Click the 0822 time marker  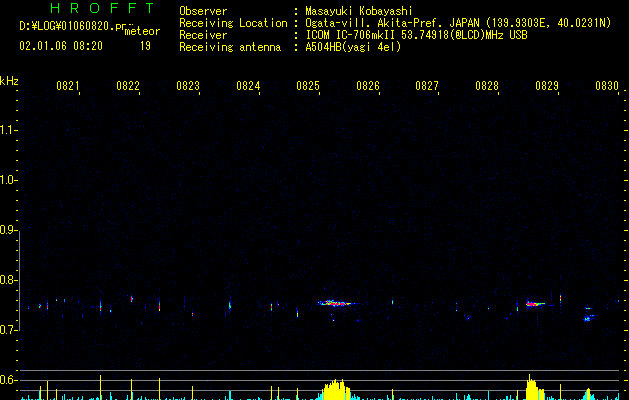point(128,86)
